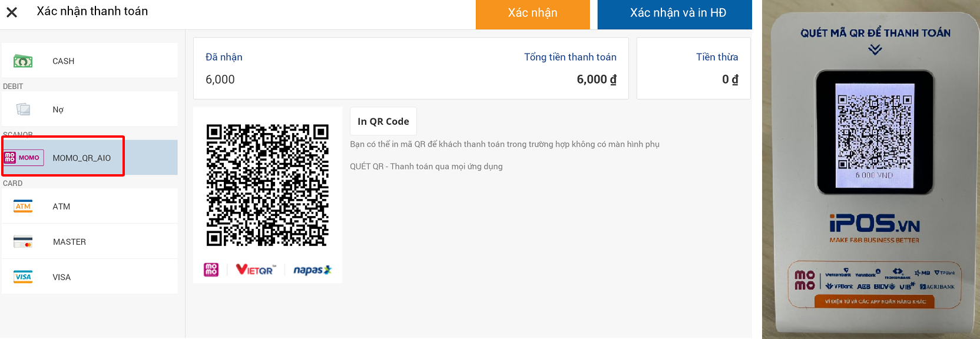Choose MASTER card payment option
Viewport: 980px width, 339px height.
(69, 242)
